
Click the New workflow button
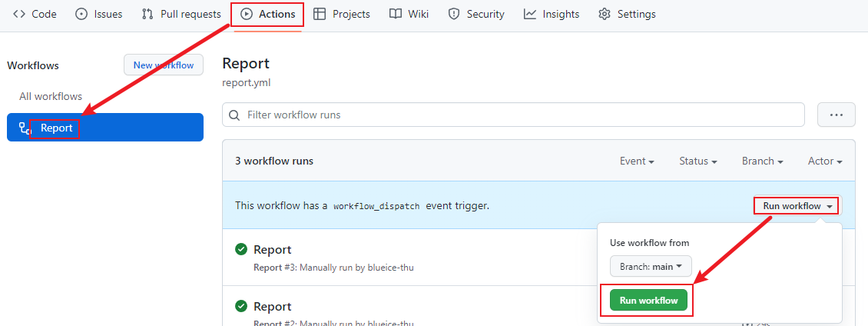point(164,65)
